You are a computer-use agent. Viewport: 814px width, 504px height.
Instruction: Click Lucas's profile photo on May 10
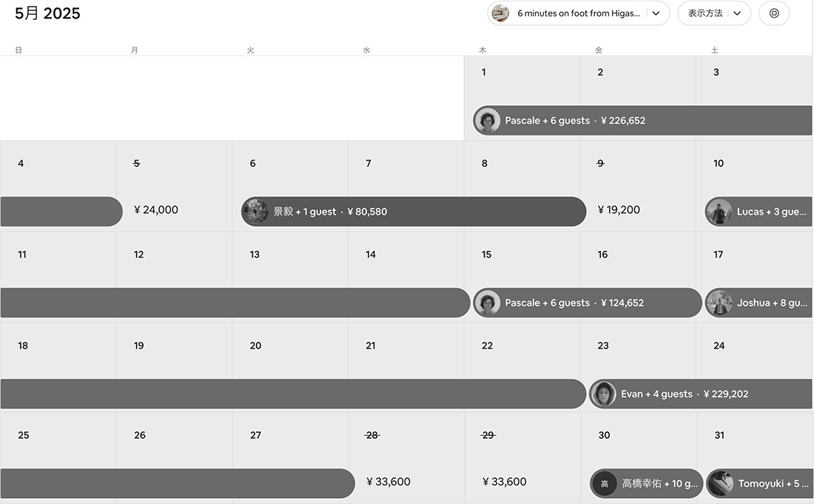tap(719, 212)
